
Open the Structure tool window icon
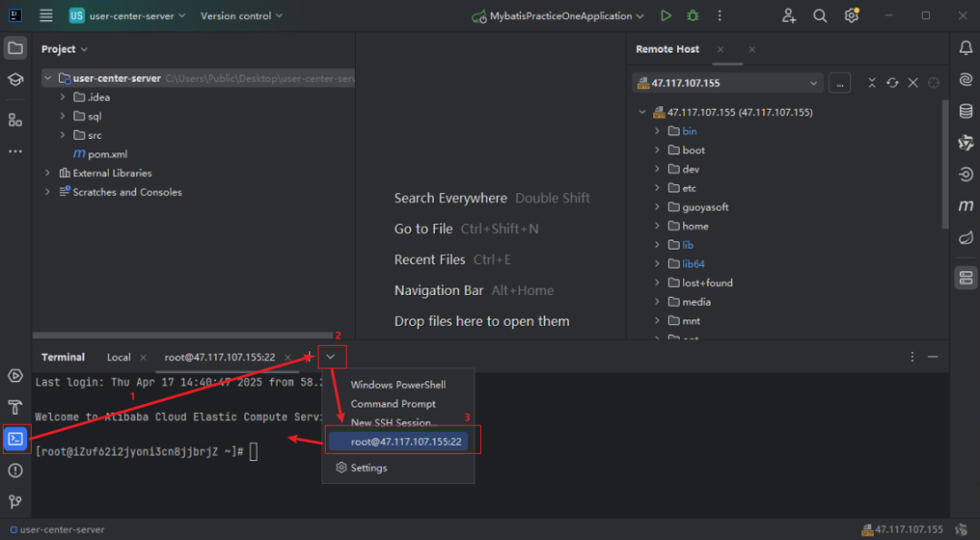(15, 120)
